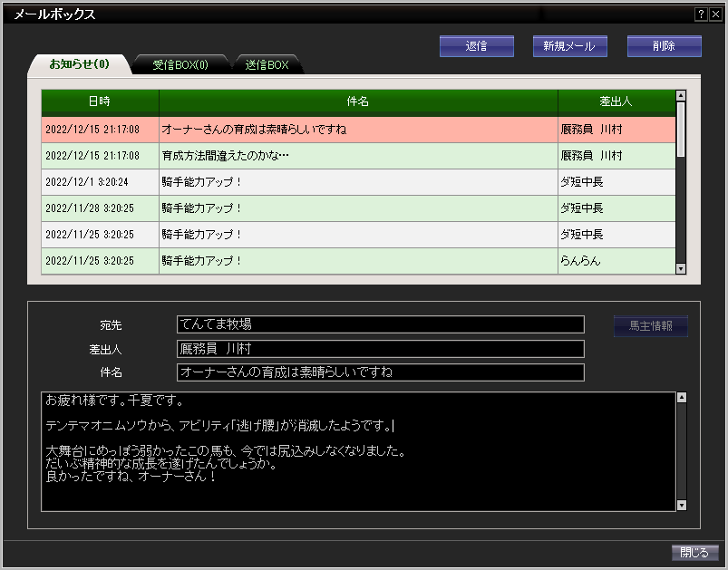Click sender らんらん in last row
Screen dimensions: 728x570
[580, 261]
